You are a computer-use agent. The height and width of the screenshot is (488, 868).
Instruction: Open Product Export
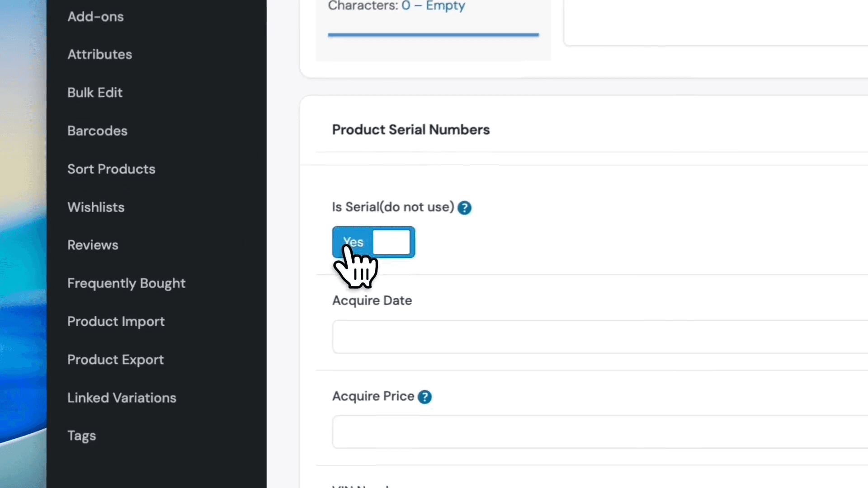115,360
